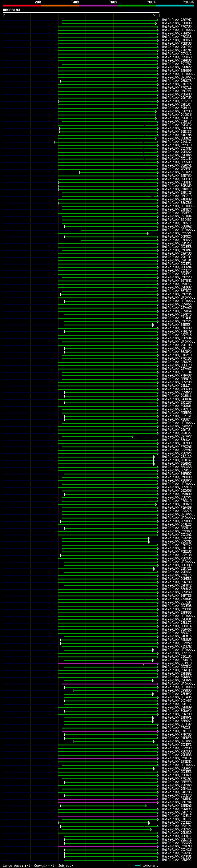Open hit UniRef100_A7Q3C8
This screenshot has width=197, height=868.
pyautogui.click(x=177, y=37)
